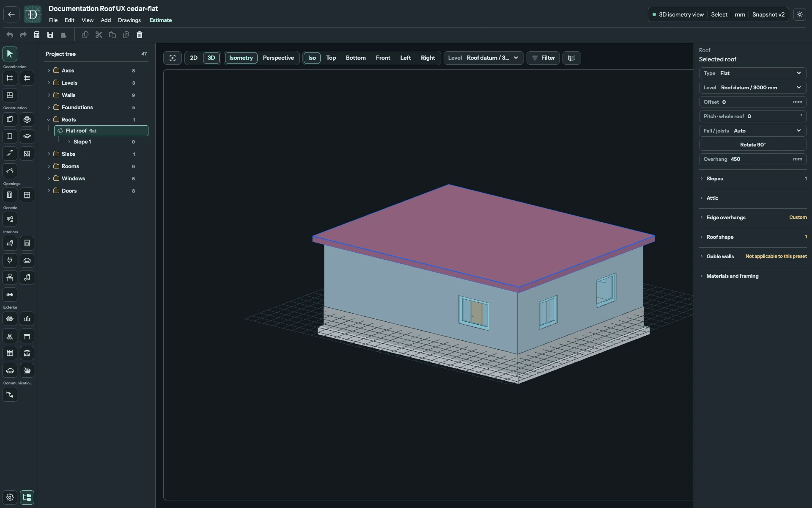Undo the last action

[10, 35]
